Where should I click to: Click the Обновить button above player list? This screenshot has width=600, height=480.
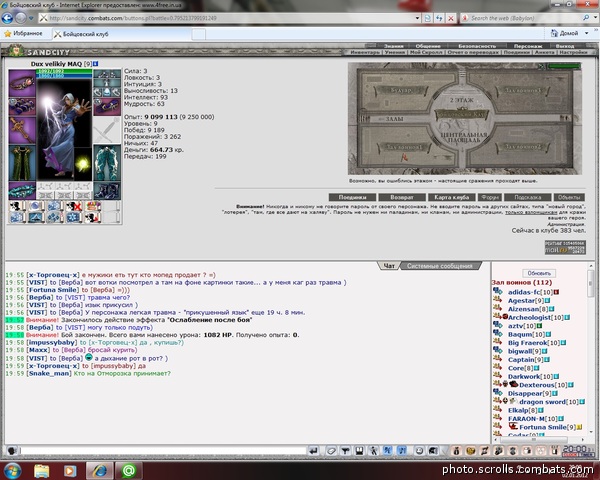pos(539,273)
